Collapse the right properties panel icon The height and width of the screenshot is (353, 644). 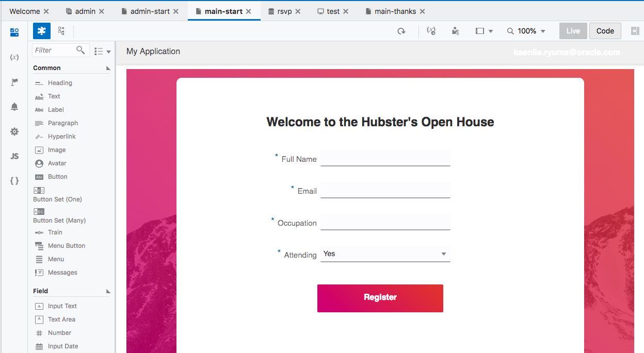pos(635,31)
